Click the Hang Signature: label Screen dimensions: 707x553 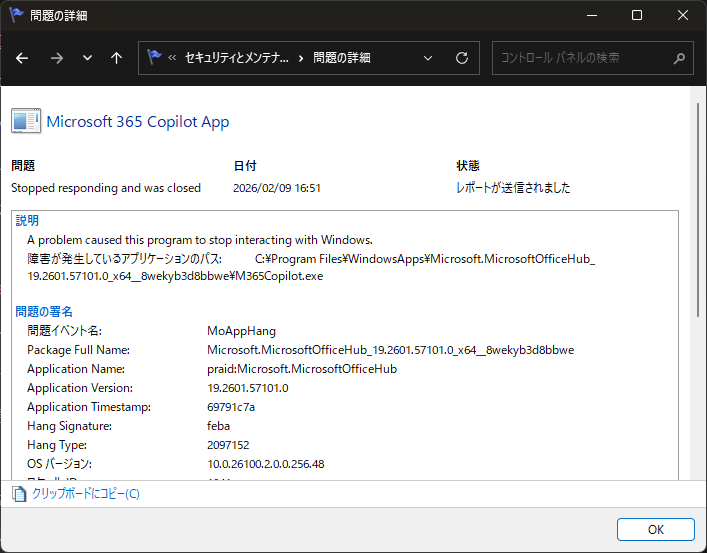(69, 426)
